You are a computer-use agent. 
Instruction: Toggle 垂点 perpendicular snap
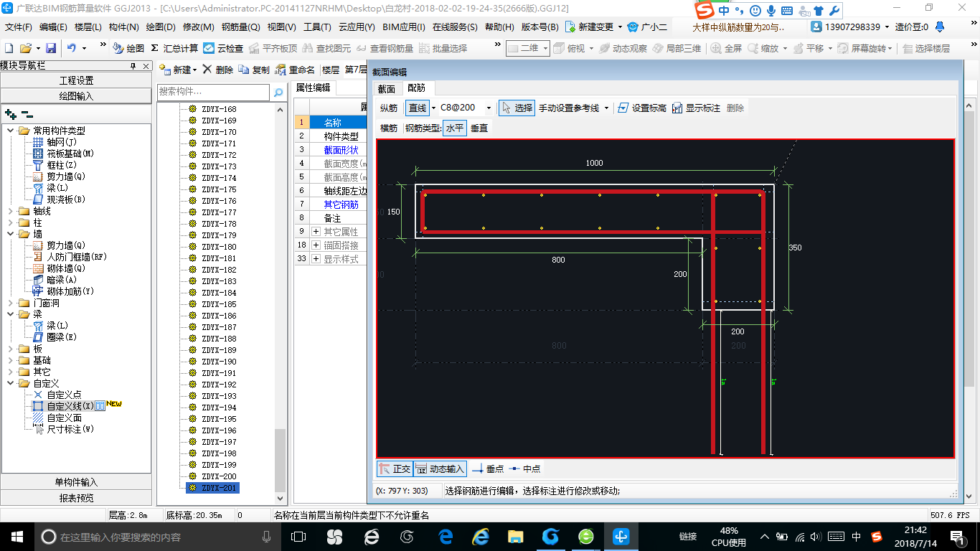488,468
